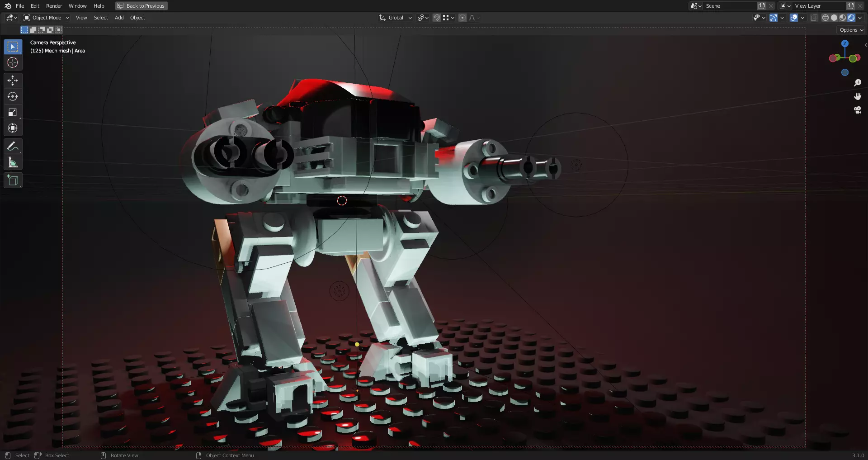
Task: Switch to rendered shading
Action: (851, 18)
